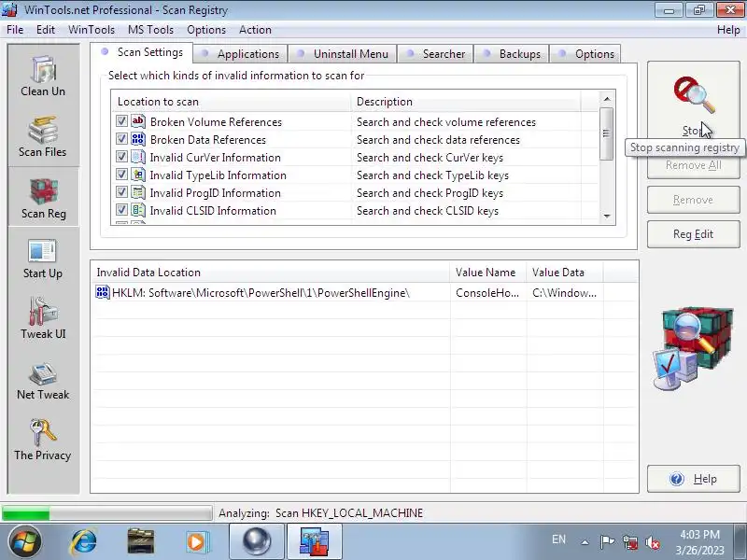747x560 pixels.
Task: Open the Options menu
Action: click(x=206, y=30)
